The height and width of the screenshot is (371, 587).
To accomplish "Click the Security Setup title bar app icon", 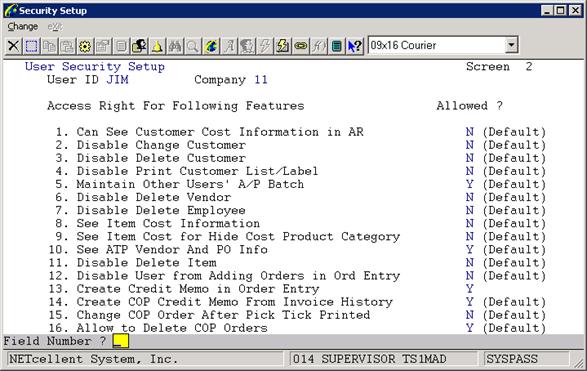I will point(10,10).
